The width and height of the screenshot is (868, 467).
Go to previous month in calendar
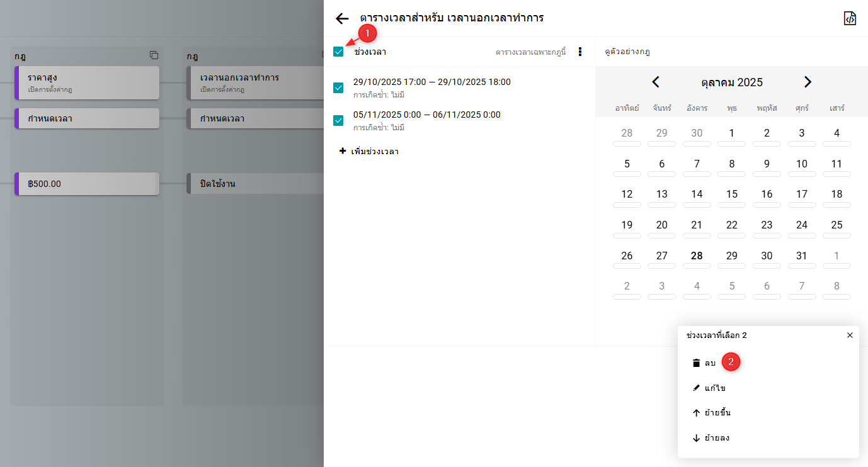[x=655, y=82]
